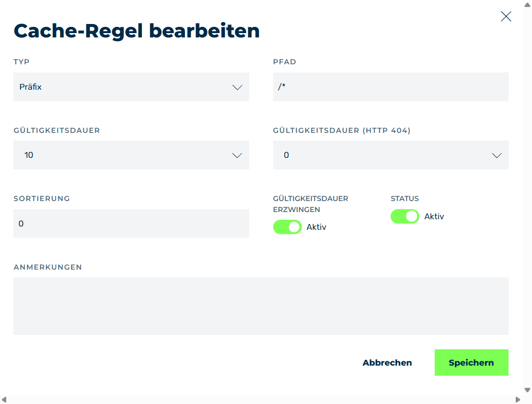Open the HTTP 404 Gültigkeitsdauer dropdown
Image resolution: width=532 pixels, height=404 pixels.
point(391,155)
